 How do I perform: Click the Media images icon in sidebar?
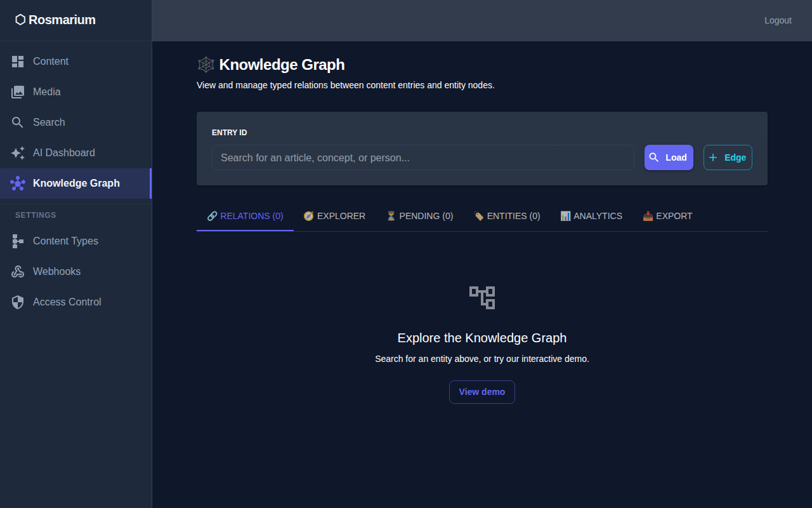[18, 92]
